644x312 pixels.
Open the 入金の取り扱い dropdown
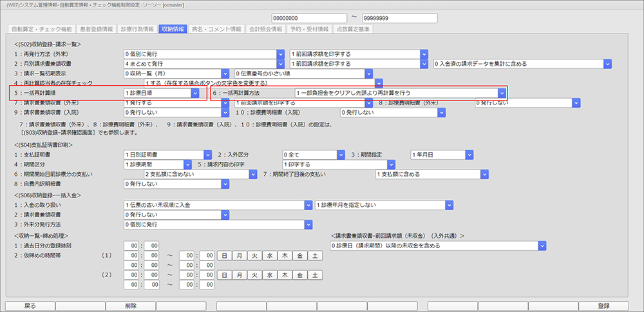217,204
